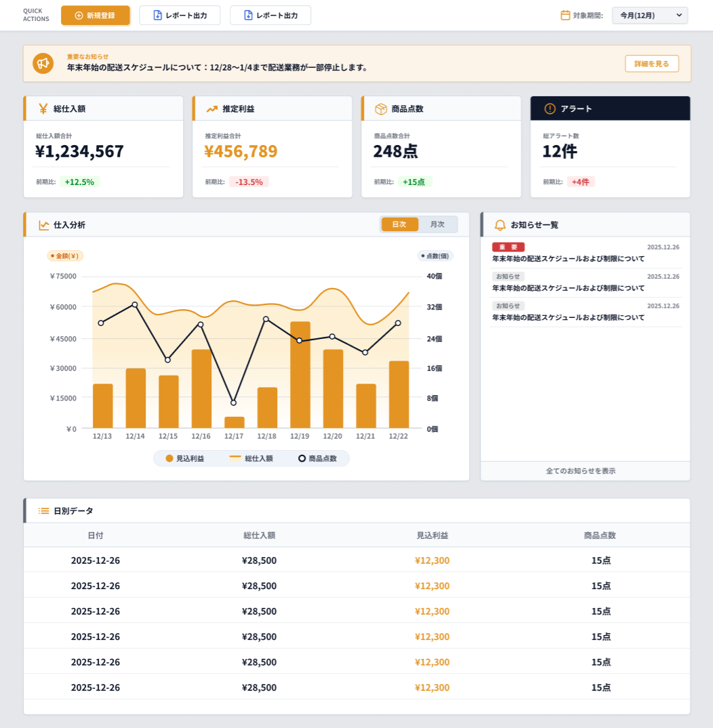This screenshot has width=713, height=728.
Task: Click the yen icon on 総仕入額 card
Action: 43,108
